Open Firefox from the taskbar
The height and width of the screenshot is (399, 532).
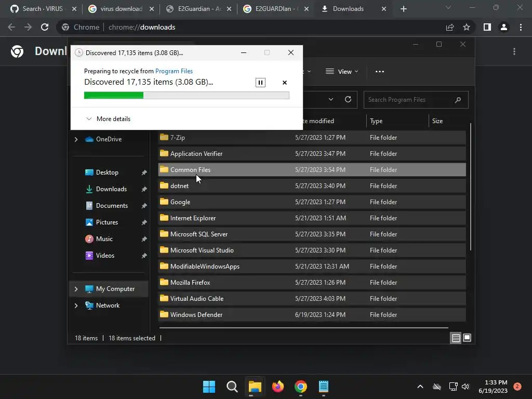278,387
